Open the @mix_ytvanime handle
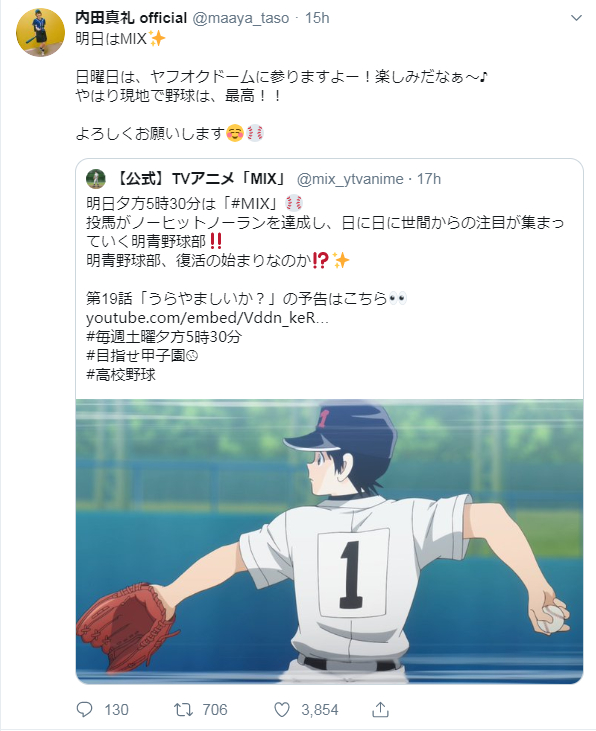The image size is (596, 731). tap(350, 179)
